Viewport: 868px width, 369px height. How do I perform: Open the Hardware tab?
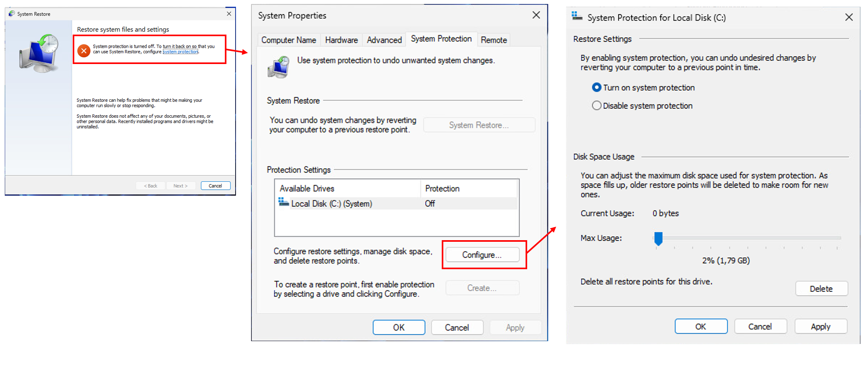pos(341,40)
